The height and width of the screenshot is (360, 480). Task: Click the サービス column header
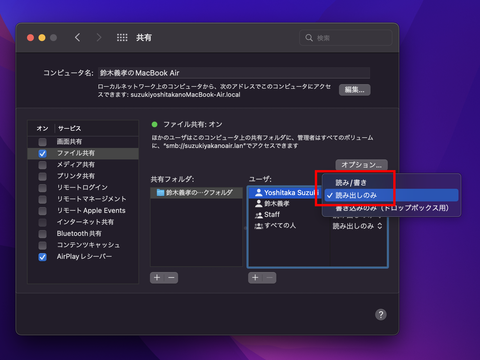point(69,129)
